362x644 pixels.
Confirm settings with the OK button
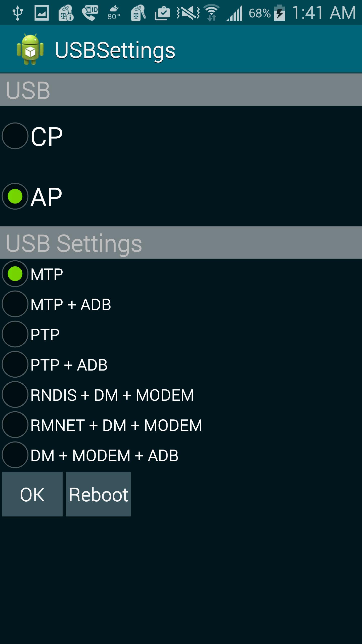(32, 494)
